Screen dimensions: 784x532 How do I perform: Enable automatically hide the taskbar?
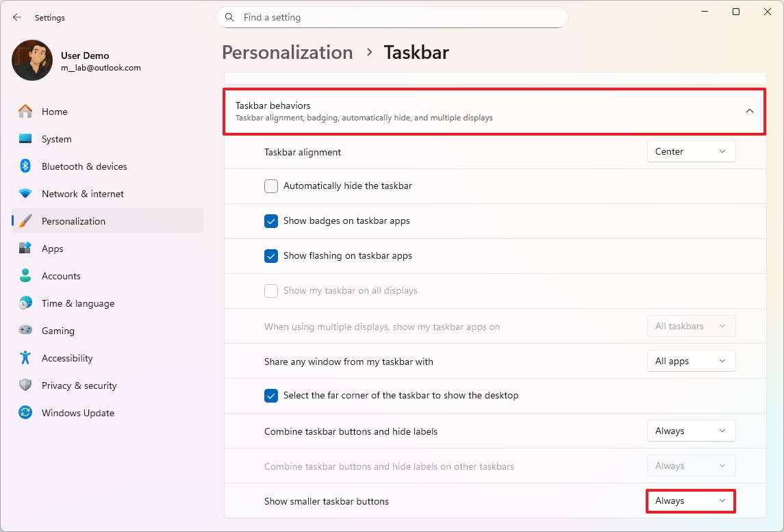[x=271, y=186]
